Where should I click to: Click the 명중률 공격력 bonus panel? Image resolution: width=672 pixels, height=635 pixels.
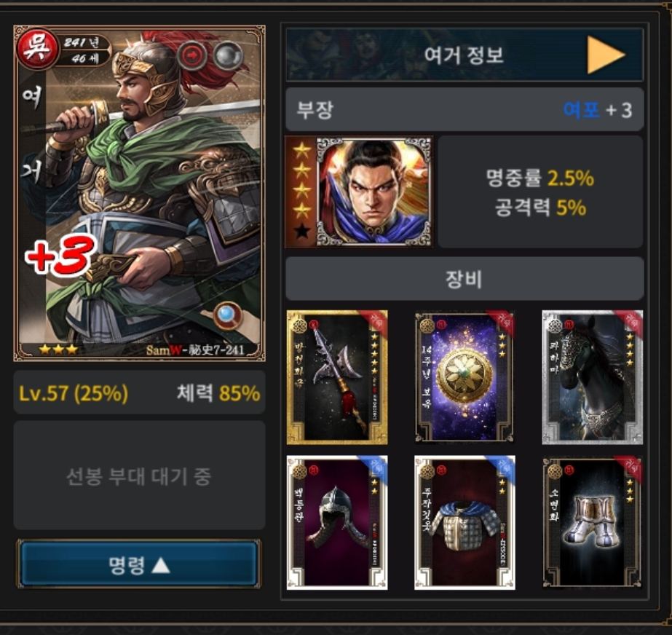click(540, 192)
